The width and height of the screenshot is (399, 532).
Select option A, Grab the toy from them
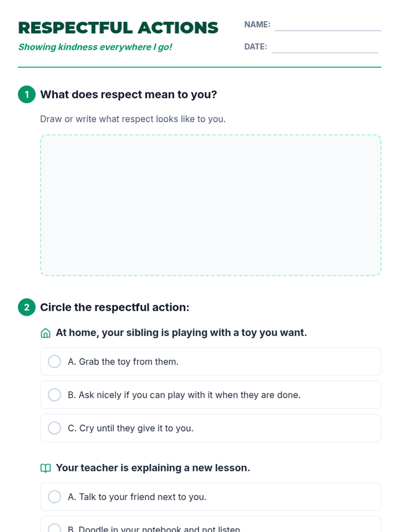(x=55, y=361)
